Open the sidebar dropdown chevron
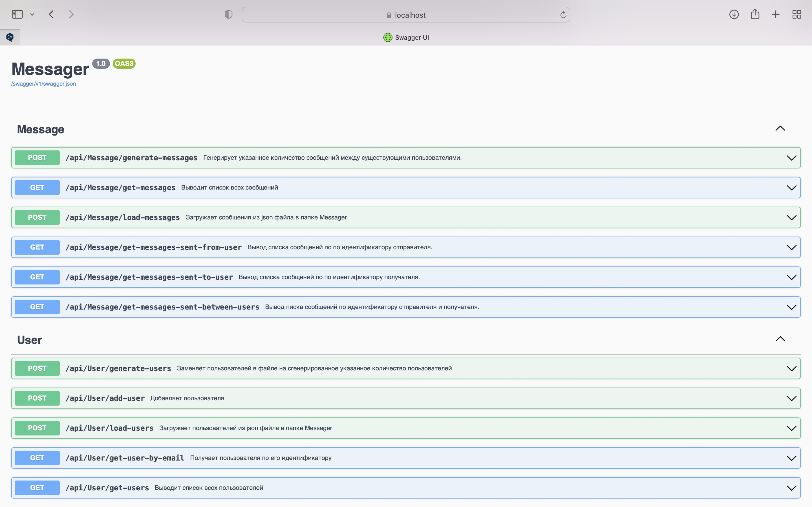812x507 pixels. coord(32,14)
